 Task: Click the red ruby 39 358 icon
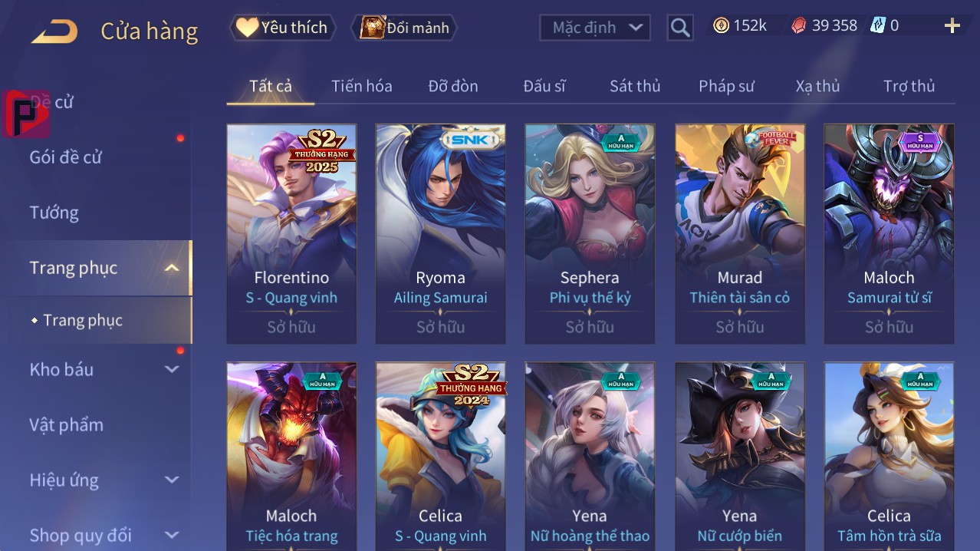[x=799, y=25]
